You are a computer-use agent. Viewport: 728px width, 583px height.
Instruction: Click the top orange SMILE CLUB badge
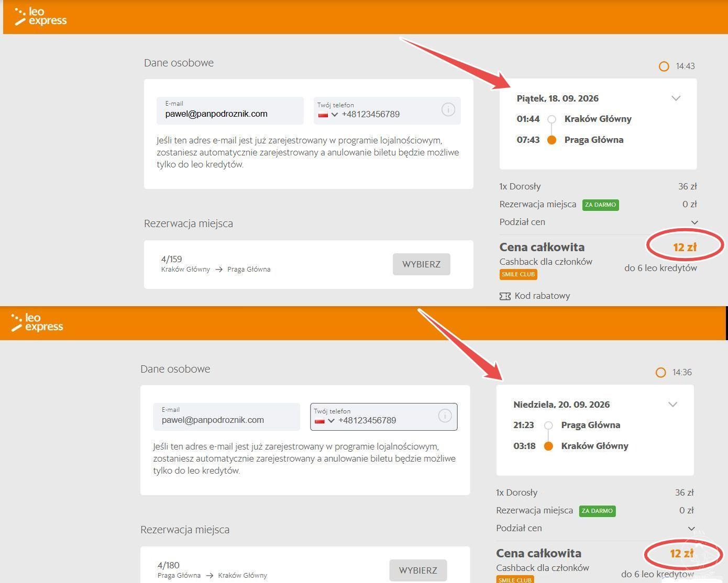click(518, 274)
